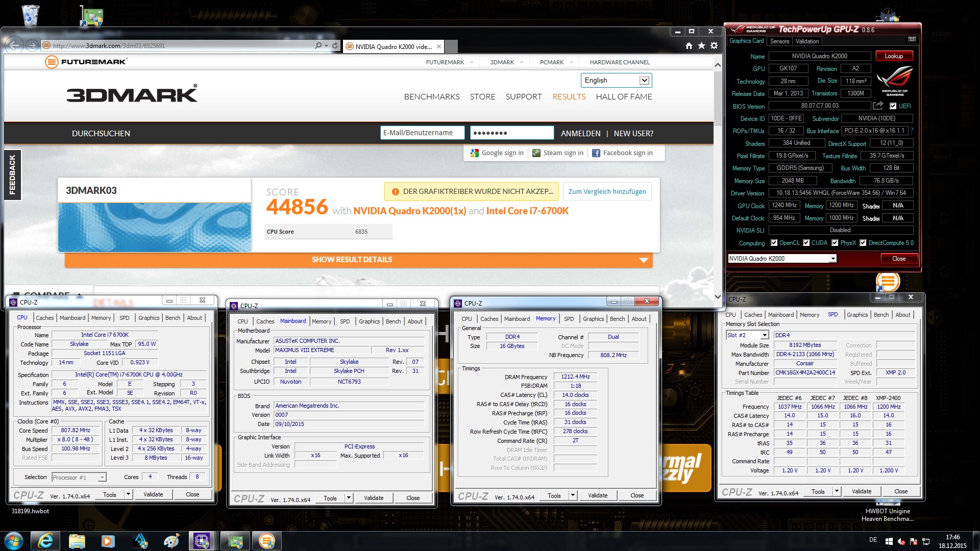The image size is (980, 551).
Task: Click the GPU-Z Close button
Action: point(899,259)
